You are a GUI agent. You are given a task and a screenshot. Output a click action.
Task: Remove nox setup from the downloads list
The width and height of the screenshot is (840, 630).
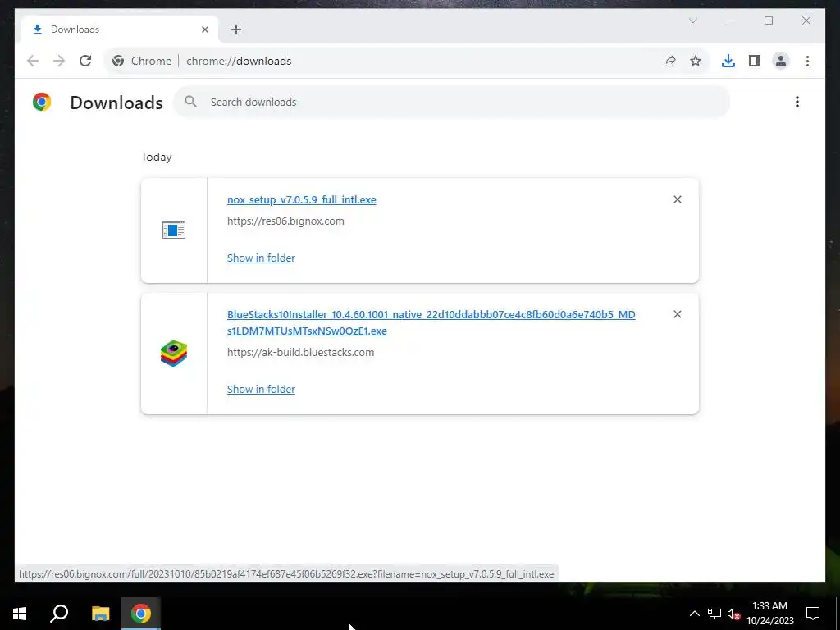[x=677, y=199]
